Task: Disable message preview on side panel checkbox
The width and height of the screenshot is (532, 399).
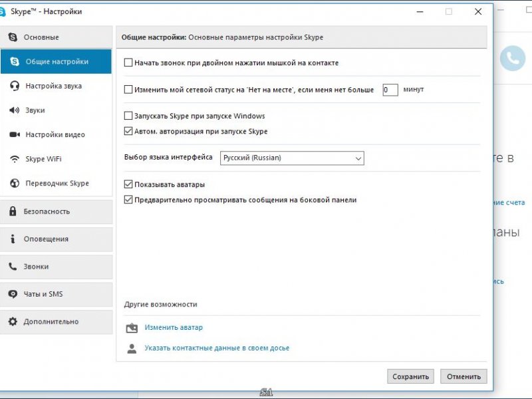Action: [128, 199]
